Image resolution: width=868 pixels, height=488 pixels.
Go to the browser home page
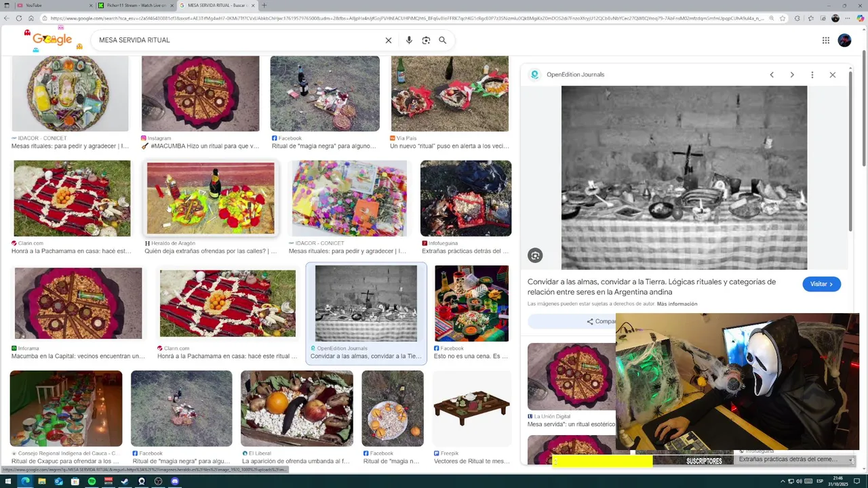click(x=31, y=18)
